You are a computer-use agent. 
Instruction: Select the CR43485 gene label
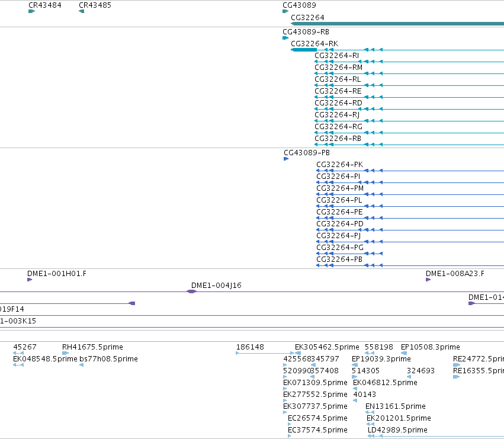[x=95, y=5]
